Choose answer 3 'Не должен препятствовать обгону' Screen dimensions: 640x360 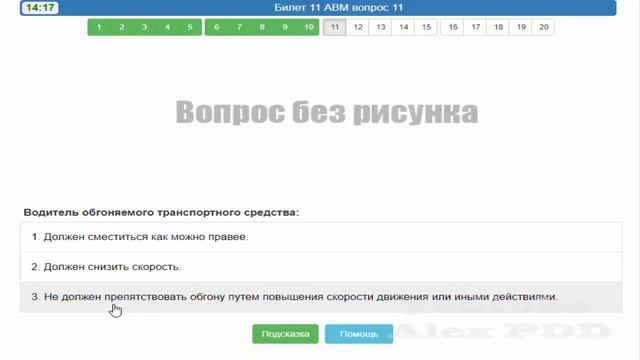click(321, 297)
